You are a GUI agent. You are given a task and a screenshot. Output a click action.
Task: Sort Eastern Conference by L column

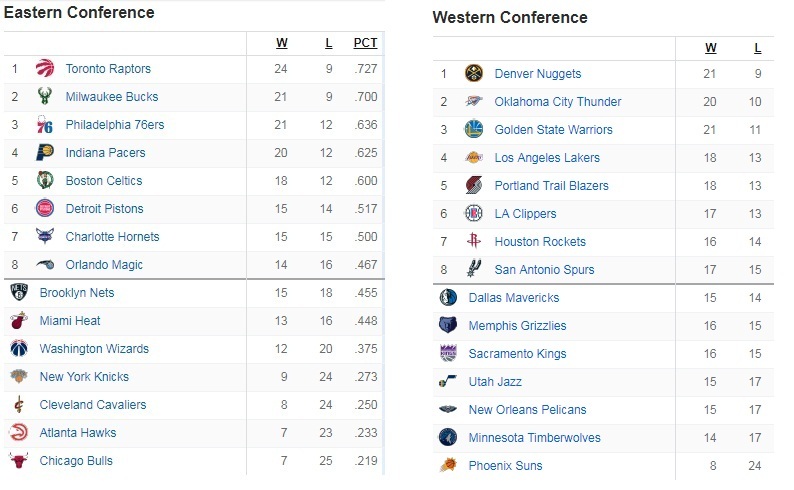(329, 43)
